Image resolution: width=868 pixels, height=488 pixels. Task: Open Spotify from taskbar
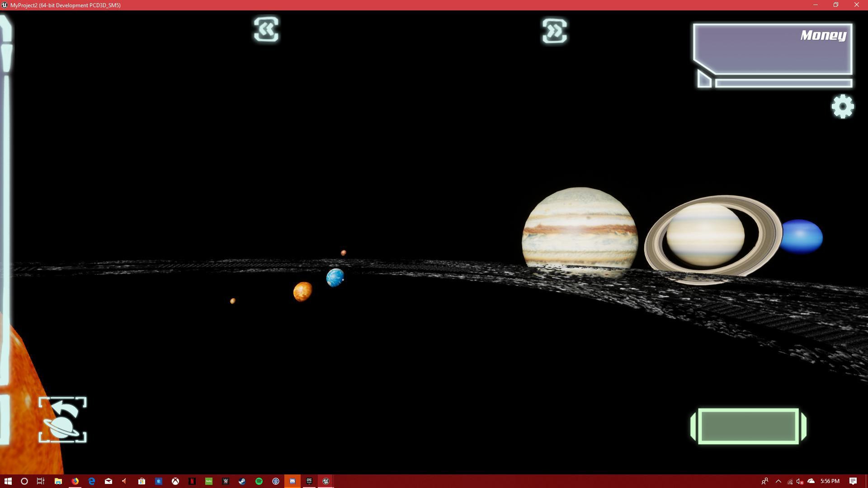(x=259, y=481)
